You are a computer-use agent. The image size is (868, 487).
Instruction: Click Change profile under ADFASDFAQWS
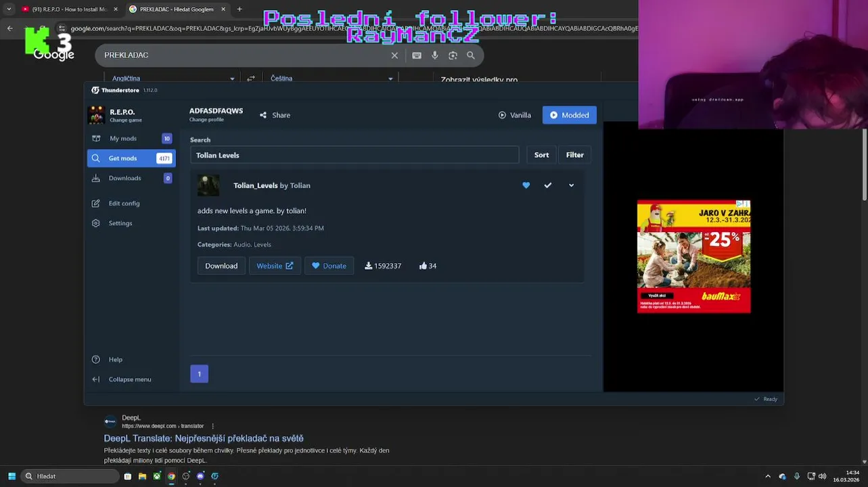[206, 120]
